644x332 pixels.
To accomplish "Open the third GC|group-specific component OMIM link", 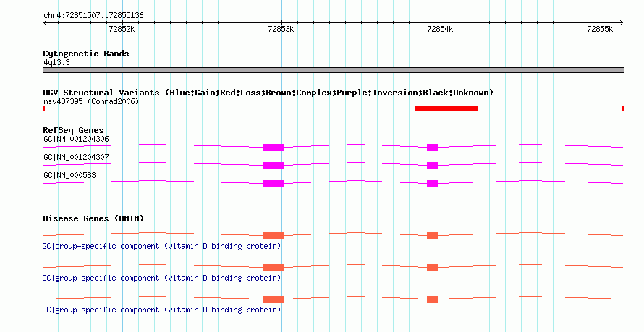I will click(x=161, y=310).
